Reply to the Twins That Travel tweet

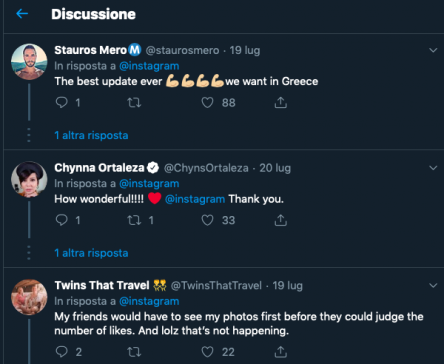pos(62,351)
